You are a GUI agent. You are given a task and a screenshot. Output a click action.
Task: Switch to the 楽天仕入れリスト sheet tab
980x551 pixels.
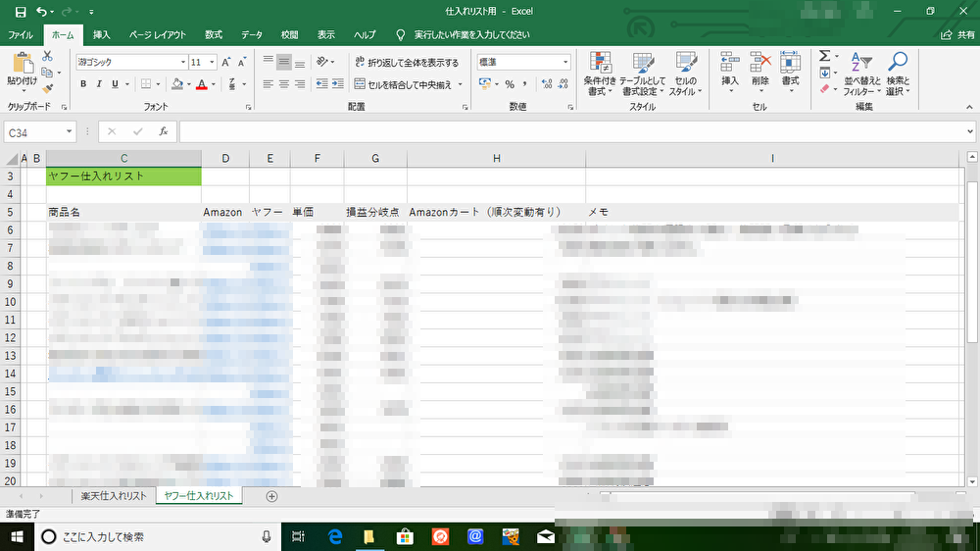114,496
